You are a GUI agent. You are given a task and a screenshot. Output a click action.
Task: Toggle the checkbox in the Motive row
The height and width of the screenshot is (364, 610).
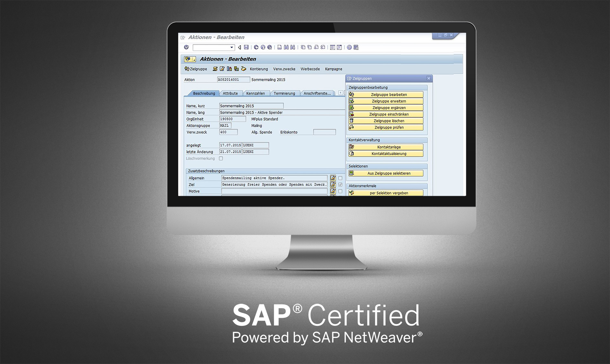340,191
